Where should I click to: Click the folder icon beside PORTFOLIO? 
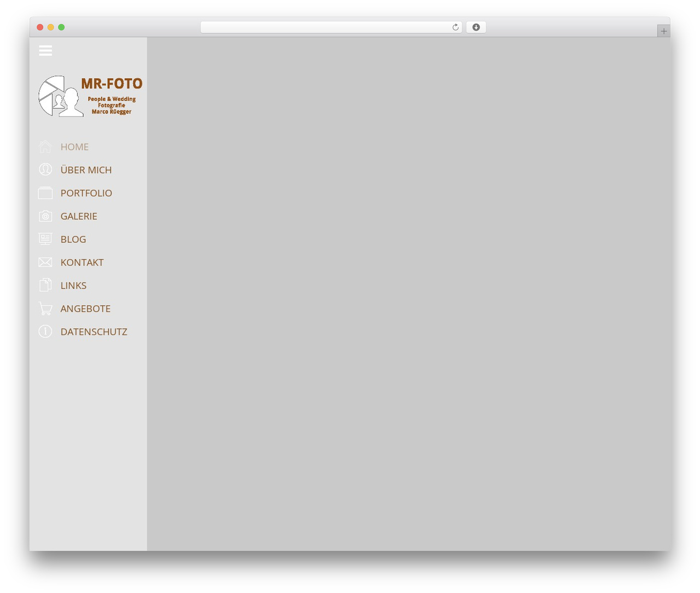[45, 193]
